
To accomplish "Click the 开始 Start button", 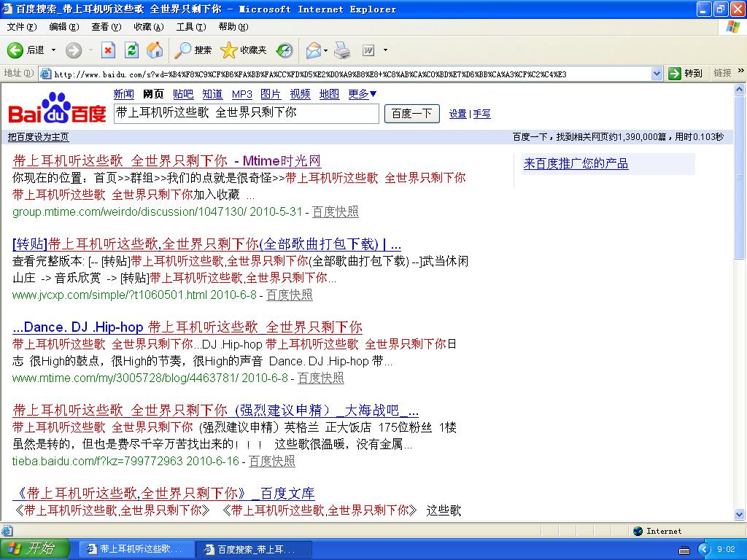I will coord(34,549).
